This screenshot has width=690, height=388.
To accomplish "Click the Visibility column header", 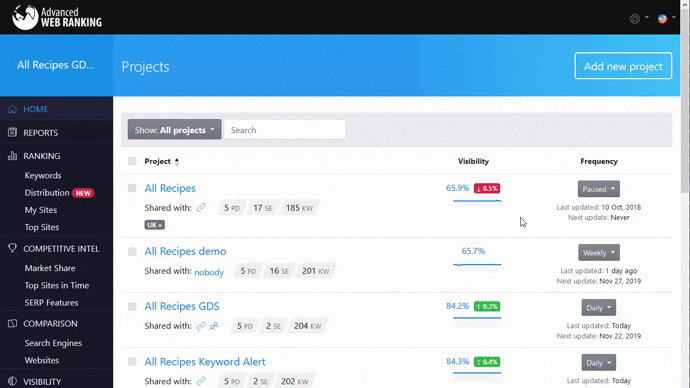I will pos(473,161).
